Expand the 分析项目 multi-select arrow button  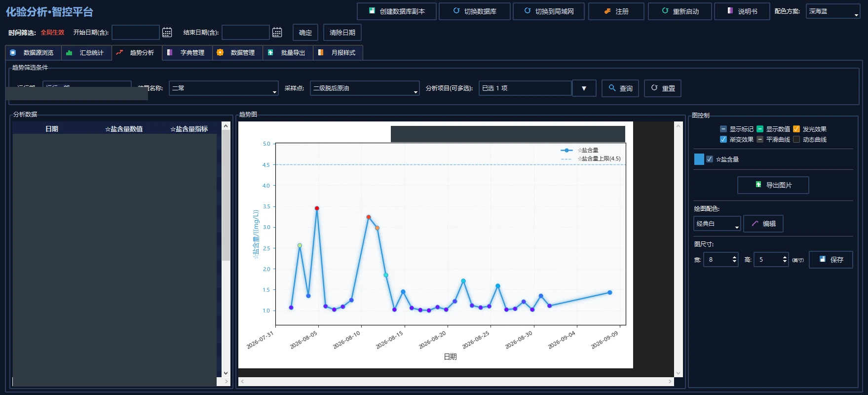584,88
